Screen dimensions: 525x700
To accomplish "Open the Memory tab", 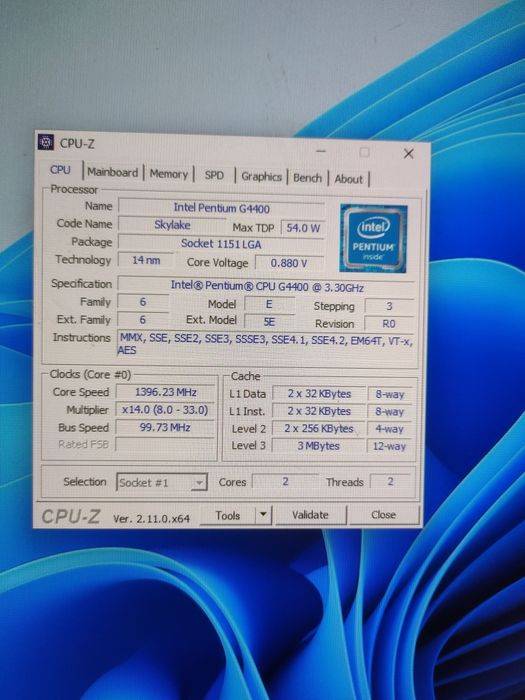I will coord(168,174).
